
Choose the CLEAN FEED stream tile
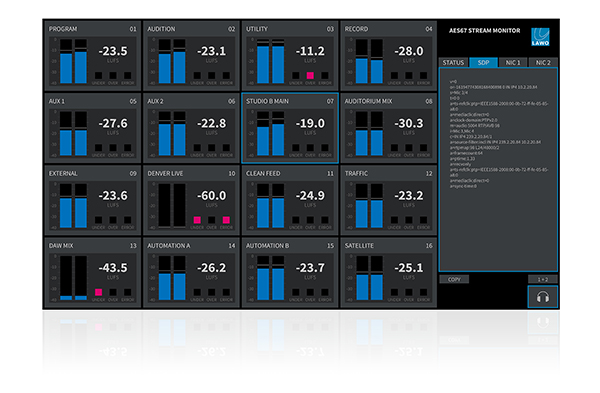click(x=290, y=200)
